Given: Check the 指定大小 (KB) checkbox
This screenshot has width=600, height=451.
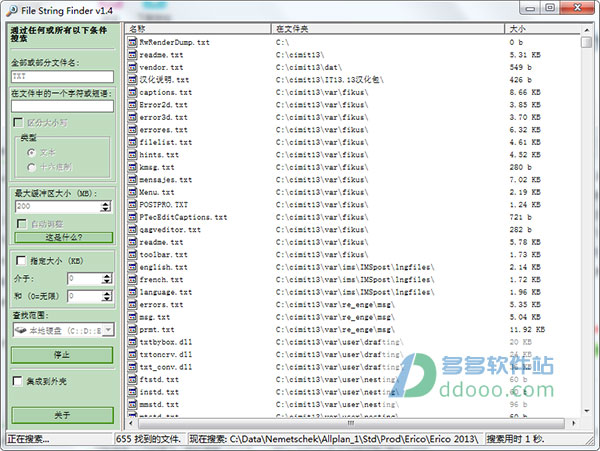Looking at the screenshot, I should [x=21, y=261].
